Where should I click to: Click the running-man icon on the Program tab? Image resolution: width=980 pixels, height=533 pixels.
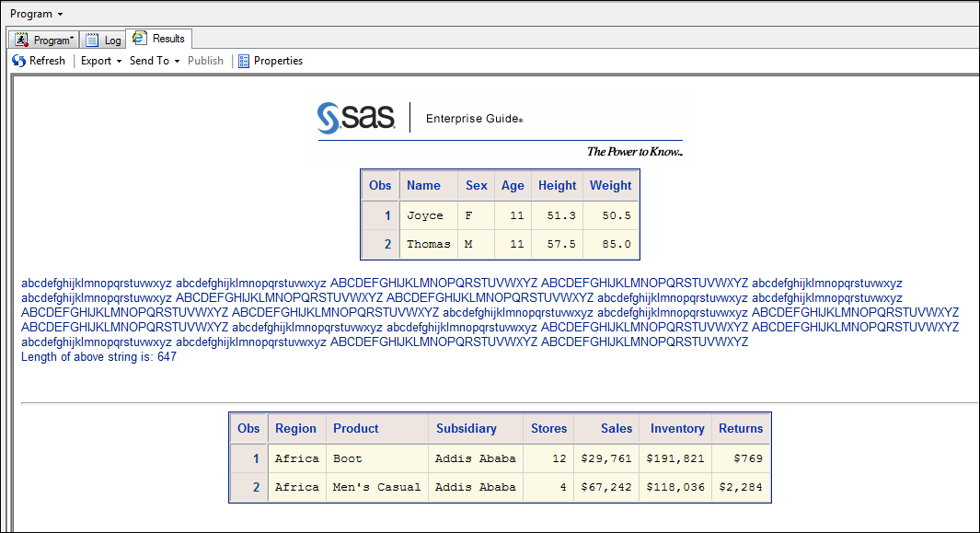click(20, 40)
